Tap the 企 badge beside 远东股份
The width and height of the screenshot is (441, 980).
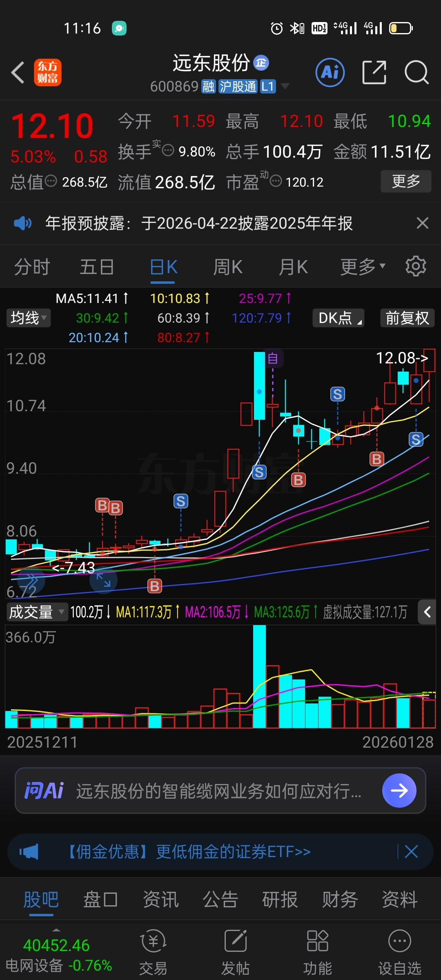261,63
